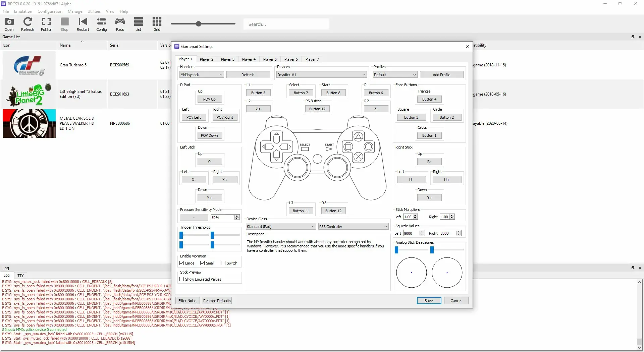Float the Log panel
The image size is (644, 352).
click(633, 268)
